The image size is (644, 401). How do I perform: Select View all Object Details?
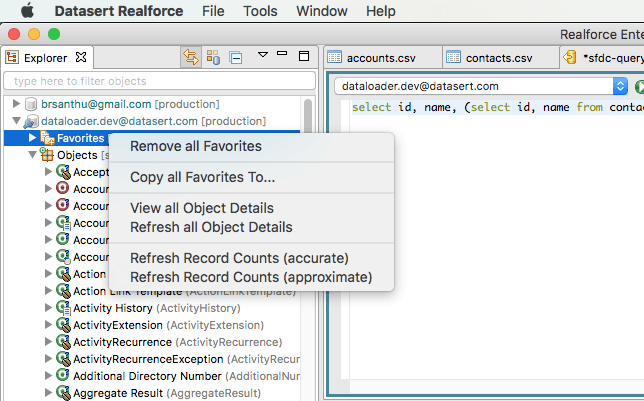point(251,208)
